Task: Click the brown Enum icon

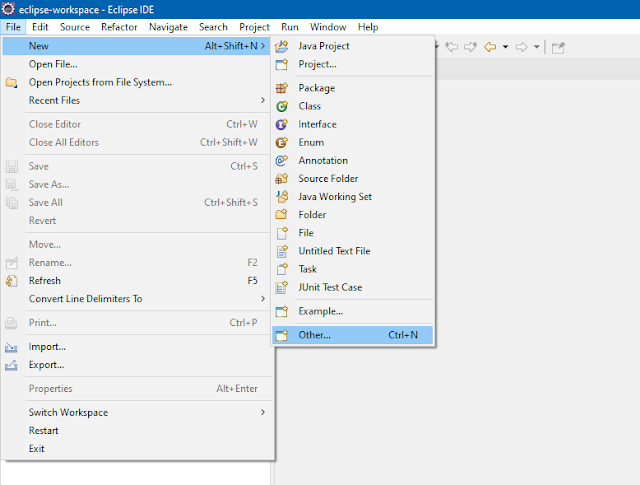Action: coord(282,142)
